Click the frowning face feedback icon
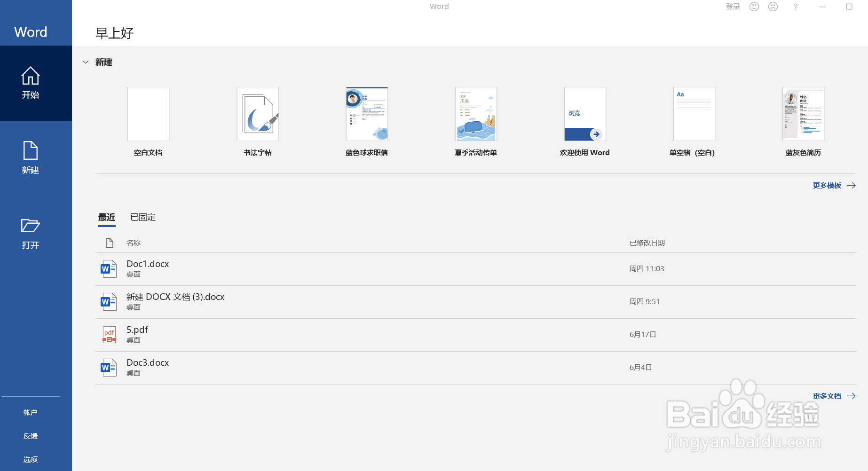Screen dimensions: 868x471 click(x=773, y=7)
